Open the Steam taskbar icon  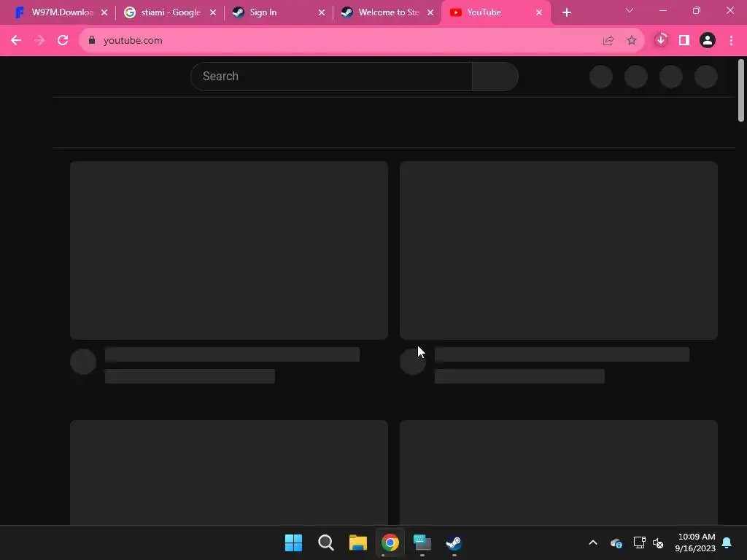[x=454, y=542]
